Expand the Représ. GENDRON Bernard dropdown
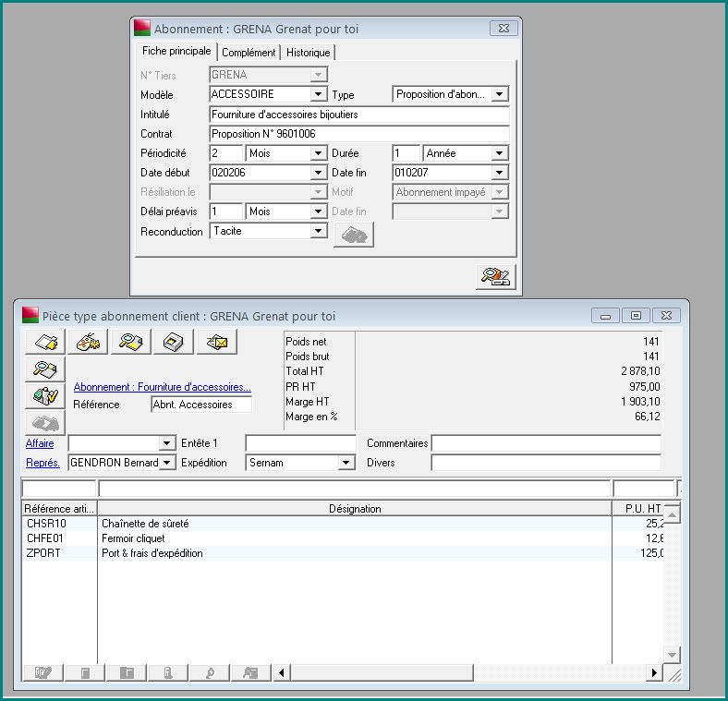Screen dimensions: 728x701 167,463
